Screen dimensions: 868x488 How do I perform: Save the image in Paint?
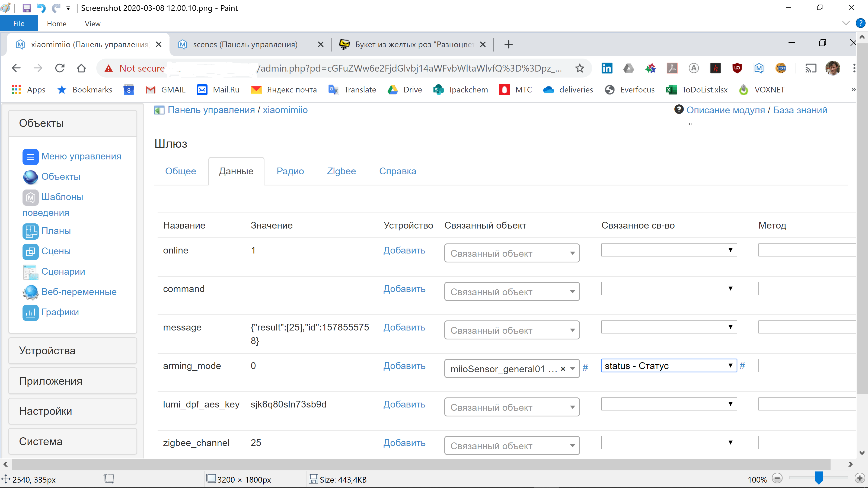[x=27, y=8]
